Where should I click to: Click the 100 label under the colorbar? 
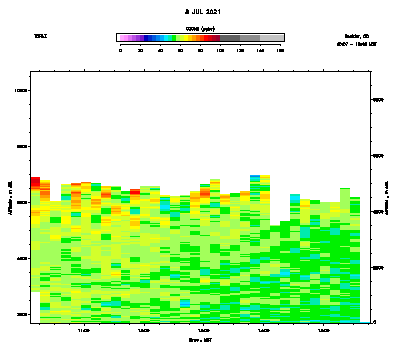[x=220, y=50]
